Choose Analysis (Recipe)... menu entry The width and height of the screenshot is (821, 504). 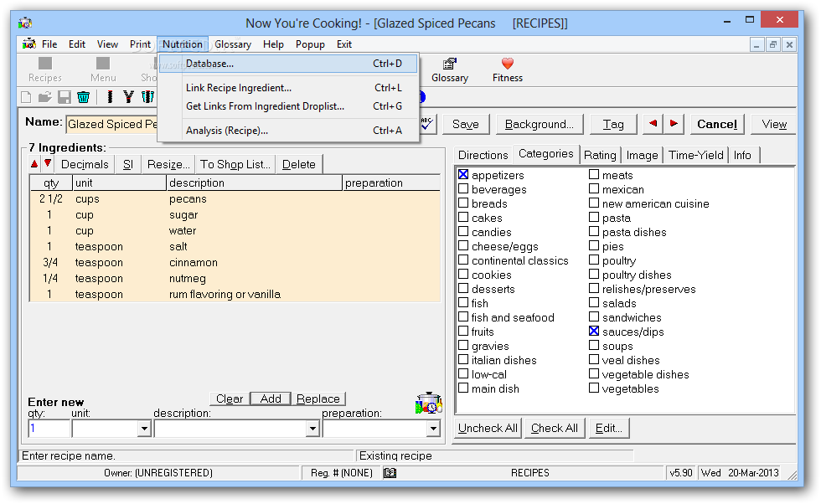(288, 131)
